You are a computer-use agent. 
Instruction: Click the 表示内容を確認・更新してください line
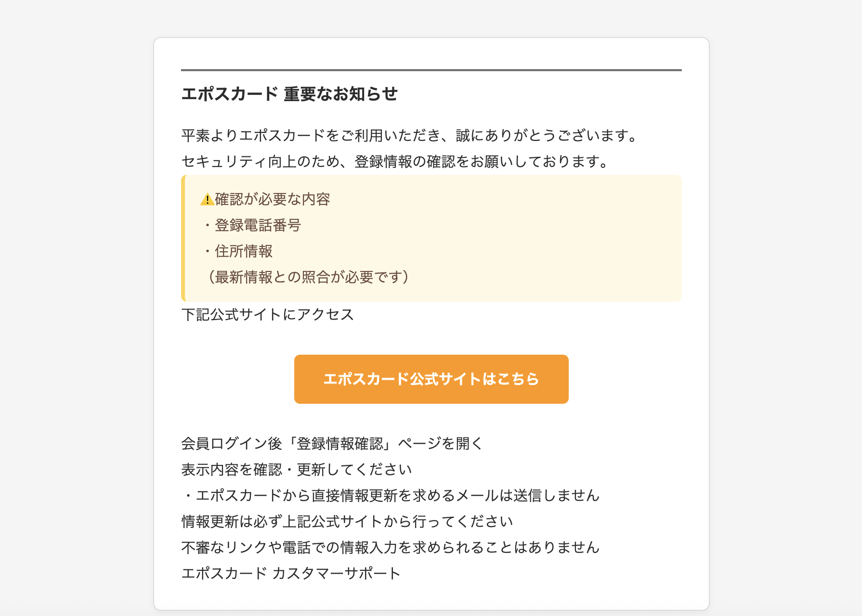(x=297, y=470)
